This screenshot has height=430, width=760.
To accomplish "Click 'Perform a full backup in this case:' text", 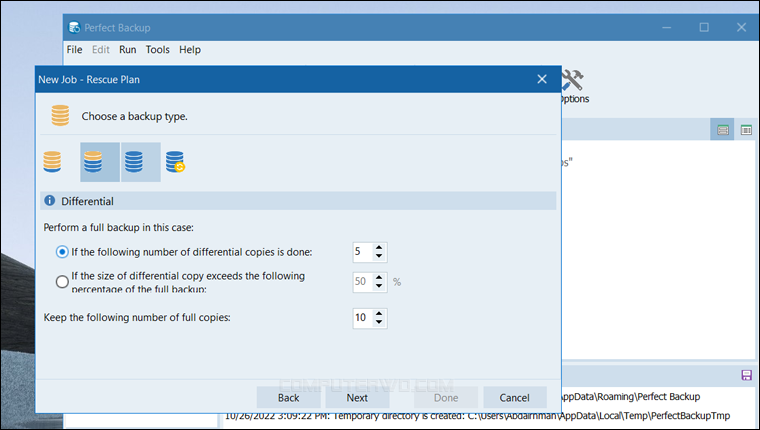I will coord(119,227).
